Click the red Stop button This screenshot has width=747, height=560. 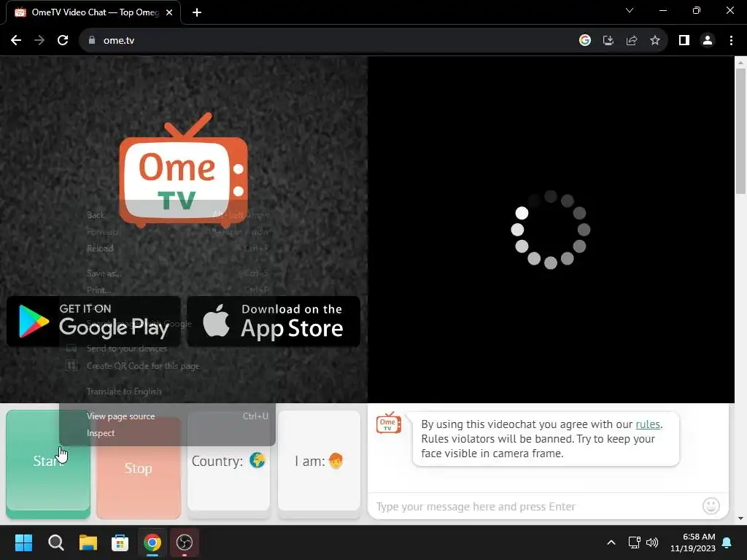point(139,467)
